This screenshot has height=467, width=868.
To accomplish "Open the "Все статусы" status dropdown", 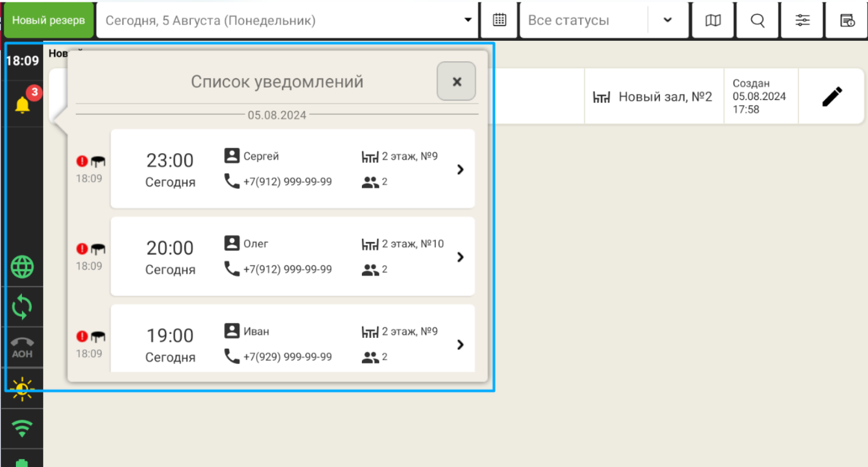I will pyautogui.click(x=667, y=20).
